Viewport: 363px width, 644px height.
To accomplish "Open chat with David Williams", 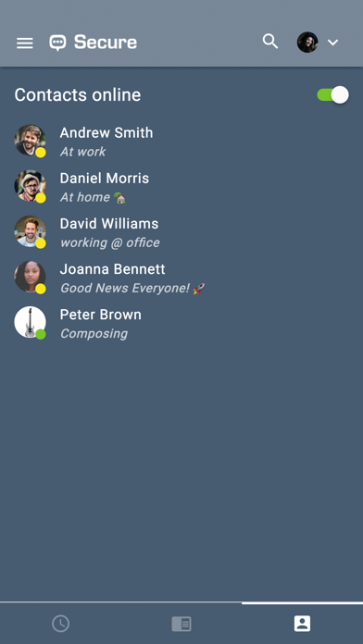I will [181, 232].
